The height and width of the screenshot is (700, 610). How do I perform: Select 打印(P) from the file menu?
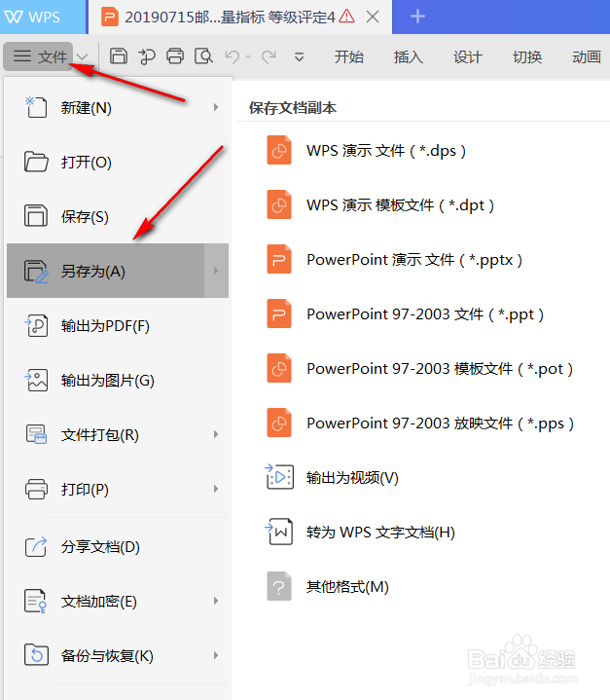click(118, 490)
